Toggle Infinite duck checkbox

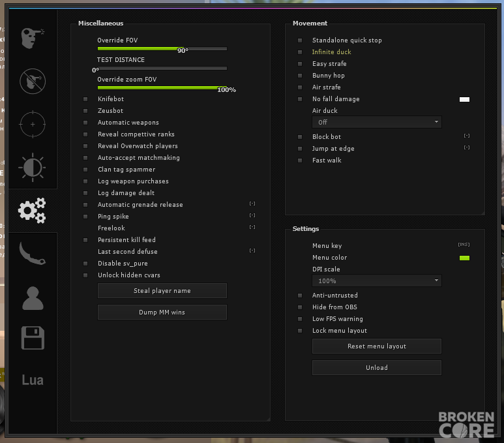point(300,52)
